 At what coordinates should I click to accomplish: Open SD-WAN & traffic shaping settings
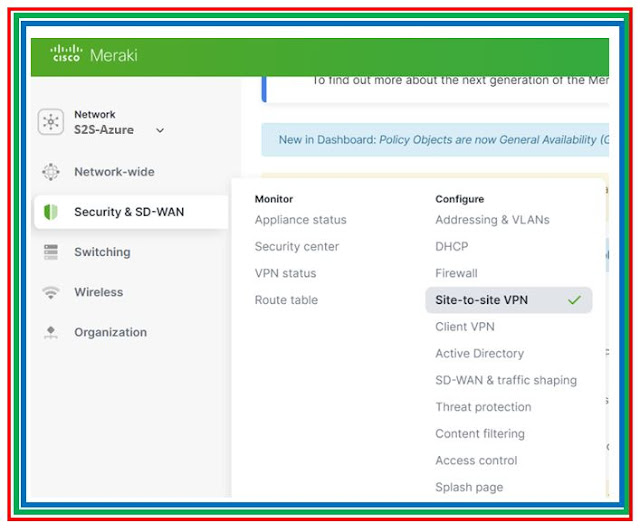(x=506, y=380)
